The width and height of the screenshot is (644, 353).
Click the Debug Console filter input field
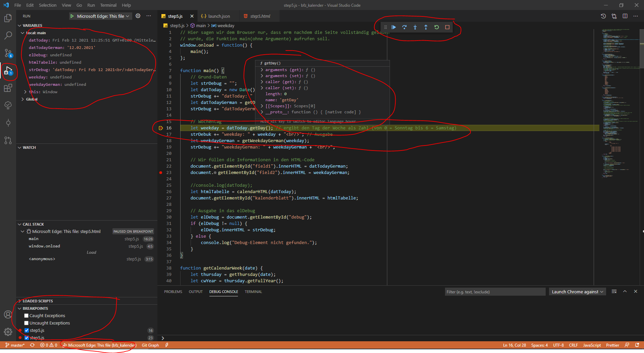(x=495, y=291)
